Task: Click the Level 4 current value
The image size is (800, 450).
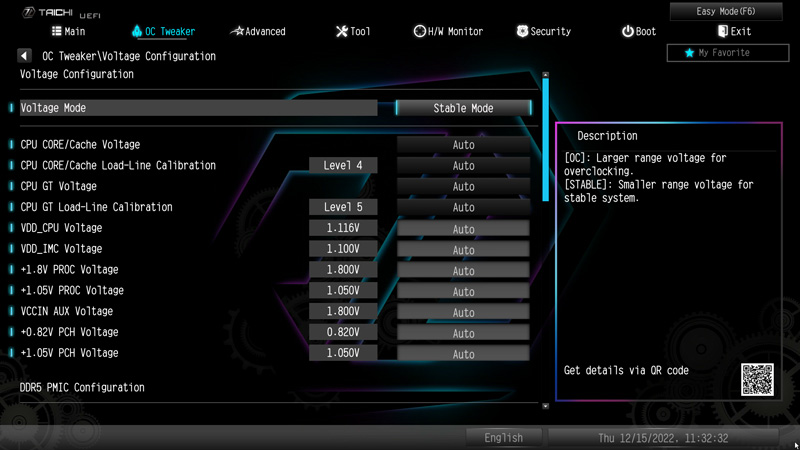Action: (343, 165)
